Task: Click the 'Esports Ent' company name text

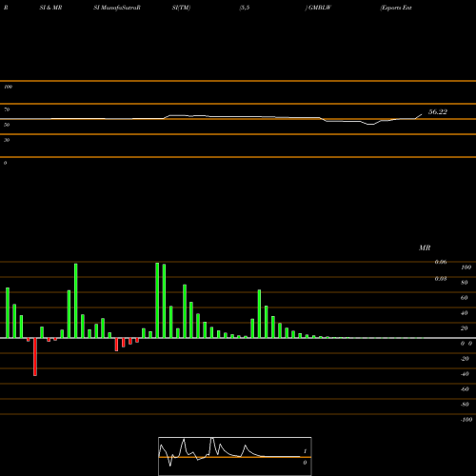Action: pos(396,8)
